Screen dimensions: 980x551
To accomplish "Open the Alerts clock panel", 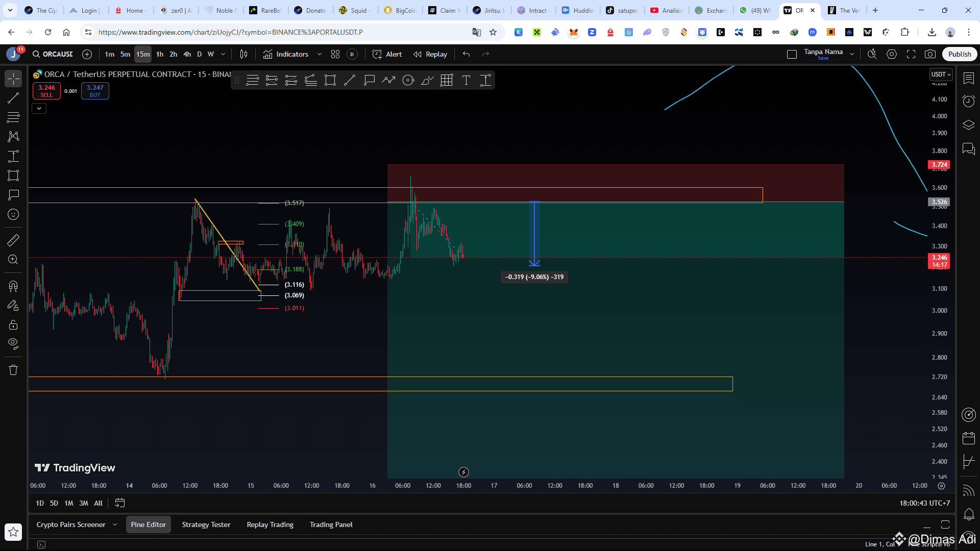I will coord(968,101).
